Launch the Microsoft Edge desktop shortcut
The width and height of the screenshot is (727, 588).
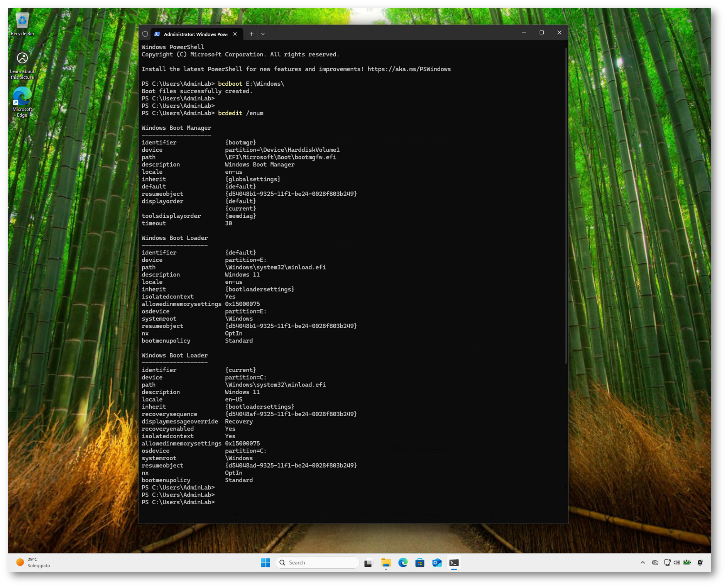[22, 102]
